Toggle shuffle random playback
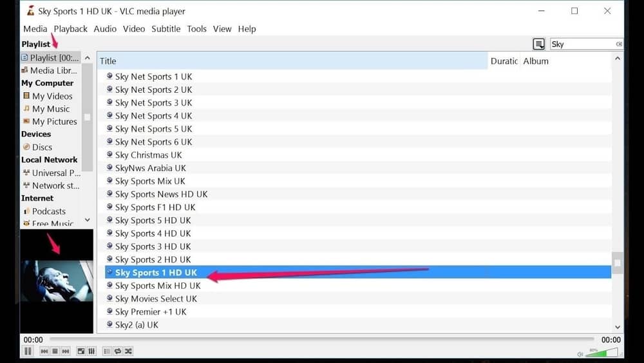Image resolution: width=644 pixels, height=363 pixels. pyautogui.click(x=129, y=351)
